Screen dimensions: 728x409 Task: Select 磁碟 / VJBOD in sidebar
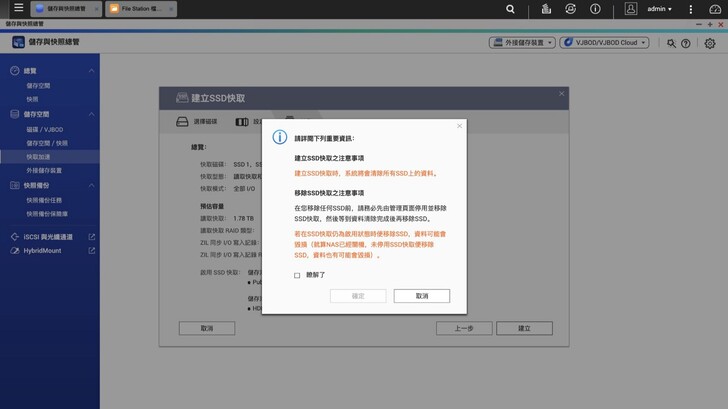click(x=45, y=129)
